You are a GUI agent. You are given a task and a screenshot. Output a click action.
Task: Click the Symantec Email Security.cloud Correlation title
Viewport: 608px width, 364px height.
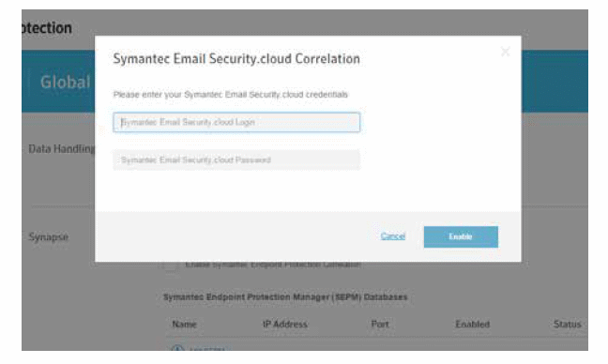(236, 58)
